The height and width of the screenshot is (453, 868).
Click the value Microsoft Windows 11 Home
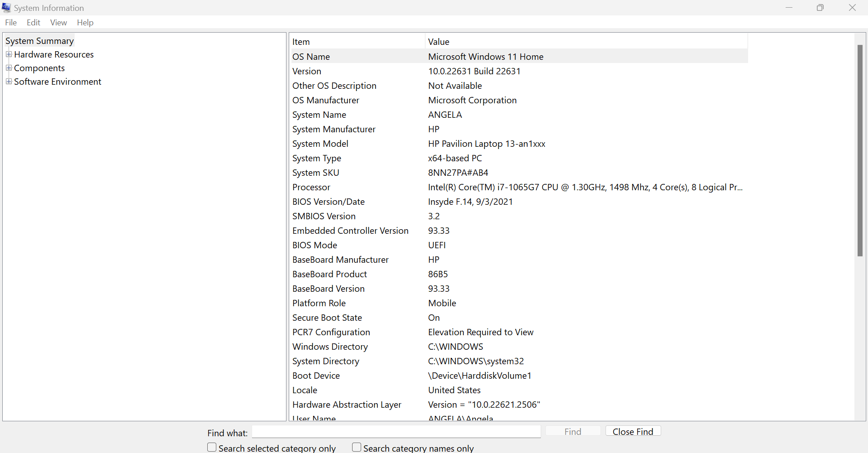(x=486, y=57)
